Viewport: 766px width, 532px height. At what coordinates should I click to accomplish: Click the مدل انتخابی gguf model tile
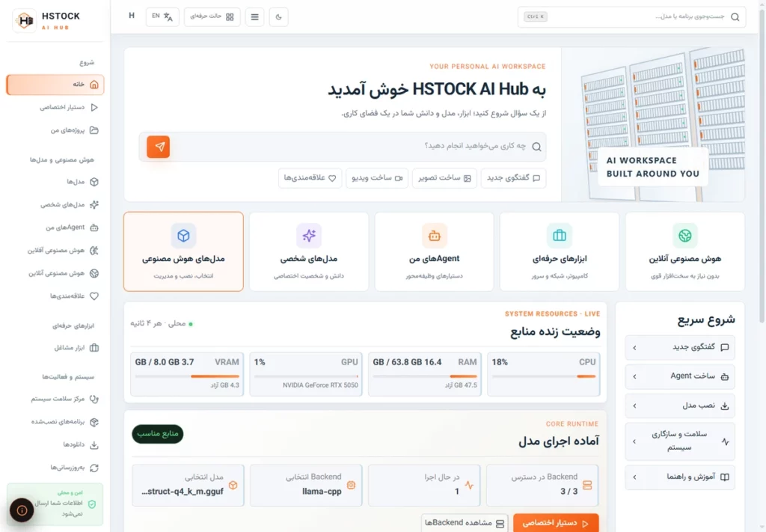188,485
